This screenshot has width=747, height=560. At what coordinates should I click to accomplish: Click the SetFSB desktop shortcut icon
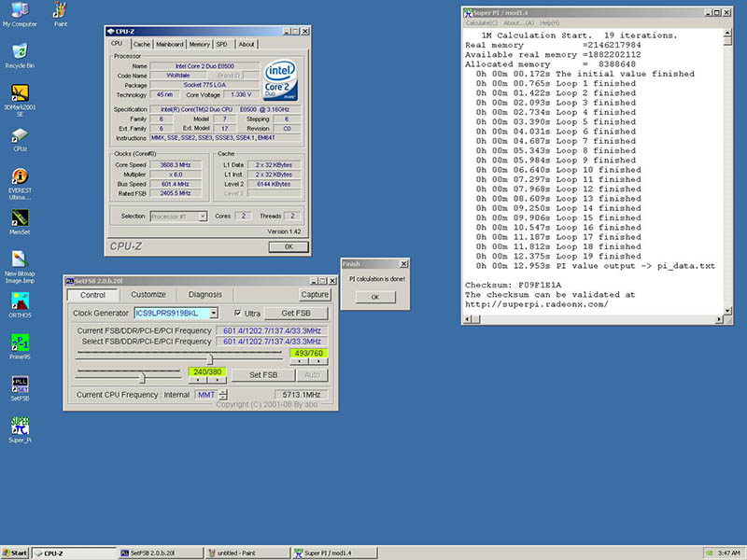coord(20,388)
